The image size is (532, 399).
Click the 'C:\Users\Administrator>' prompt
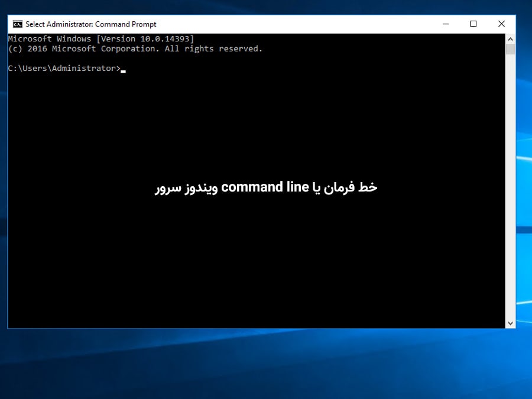[x=64, y=68]
